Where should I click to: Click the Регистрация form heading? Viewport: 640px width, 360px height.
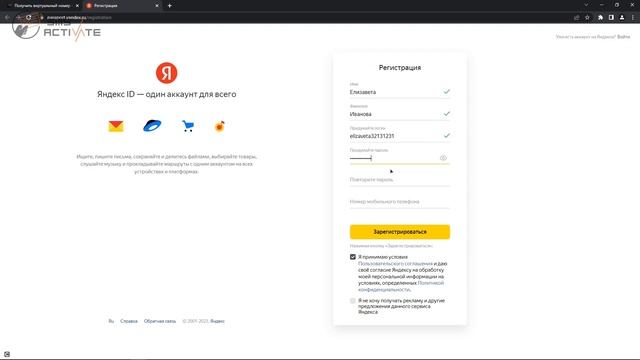[x=400, y=68]
